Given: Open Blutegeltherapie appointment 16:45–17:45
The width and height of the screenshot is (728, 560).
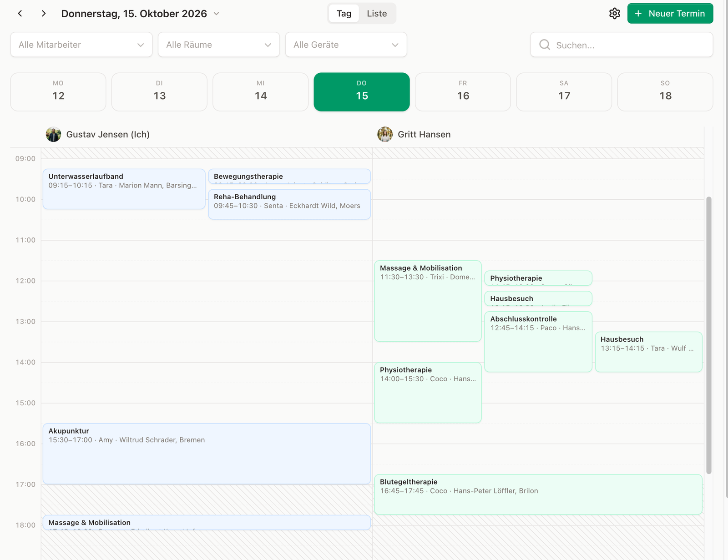Looking at the screenshot, I should click(x=538, y=494).
